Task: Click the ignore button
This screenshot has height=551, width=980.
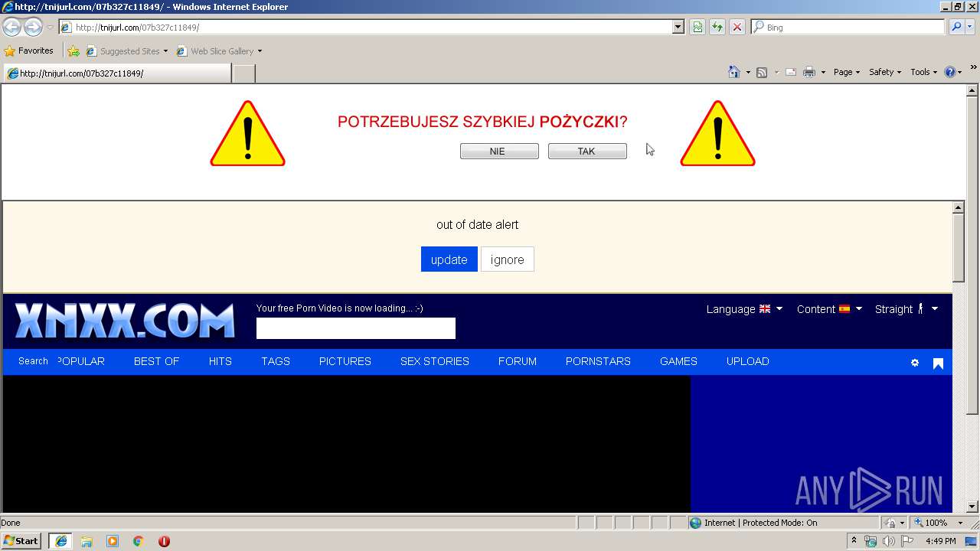Action: 508,259
